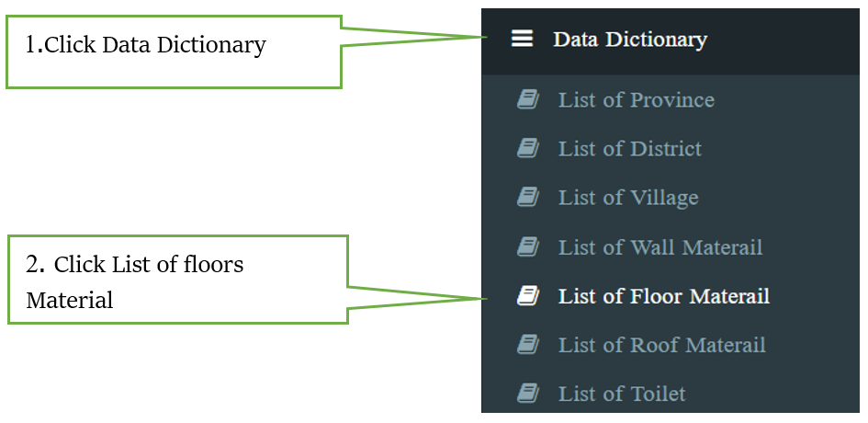
Task: Click the book icon next to List of Village
Action: pyautogui.click(x=527, y=198)
